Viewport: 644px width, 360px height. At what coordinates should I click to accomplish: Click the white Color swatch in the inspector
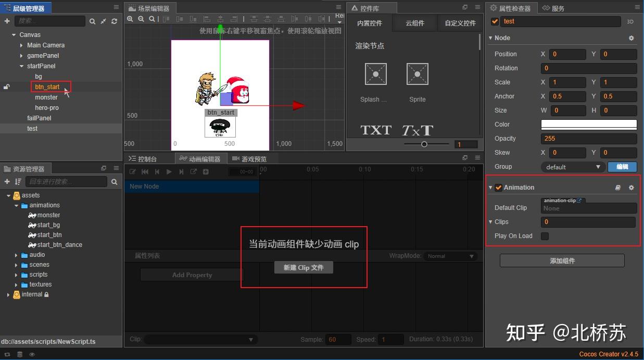coord(588,125)
